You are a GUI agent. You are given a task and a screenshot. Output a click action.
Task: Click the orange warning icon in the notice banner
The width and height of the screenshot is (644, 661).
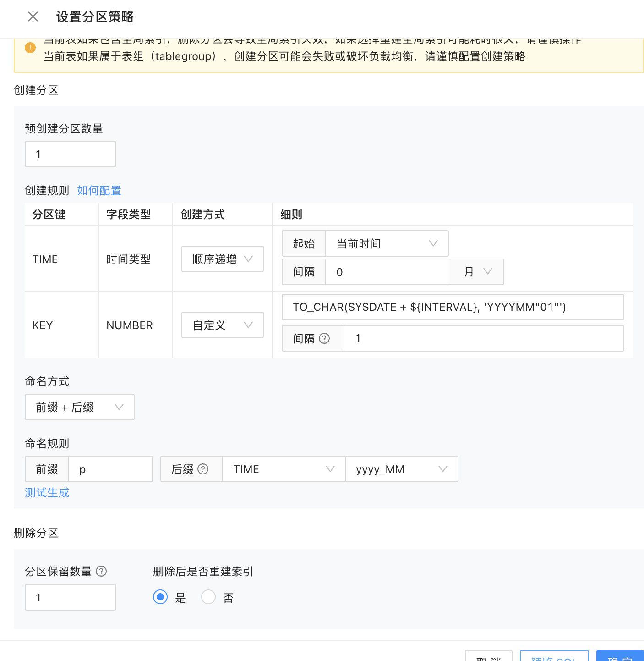pyautogui.click(x=30, y=48)
